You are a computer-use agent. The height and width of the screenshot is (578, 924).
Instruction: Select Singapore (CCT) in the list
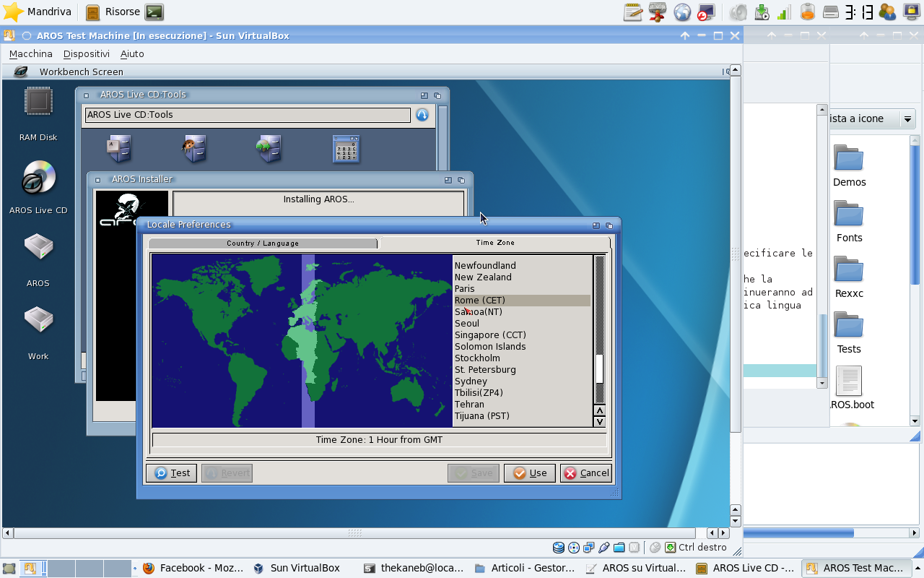point(522,335)
